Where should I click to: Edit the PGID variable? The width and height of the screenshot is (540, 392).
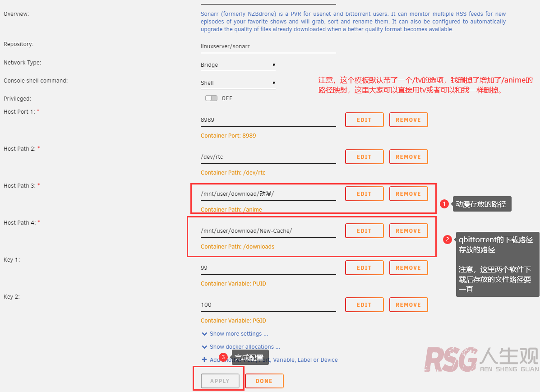[365, 305]
